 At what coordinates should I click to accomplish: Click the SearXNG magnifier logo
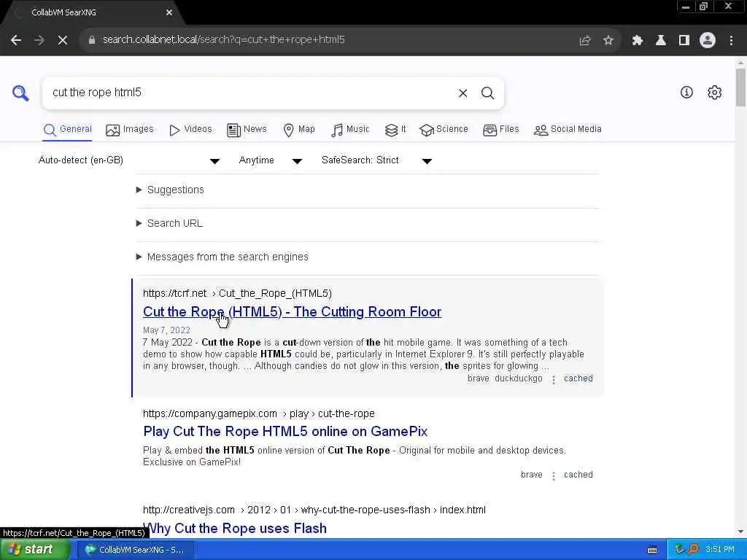pyautogui.click(x=20, y=93)
